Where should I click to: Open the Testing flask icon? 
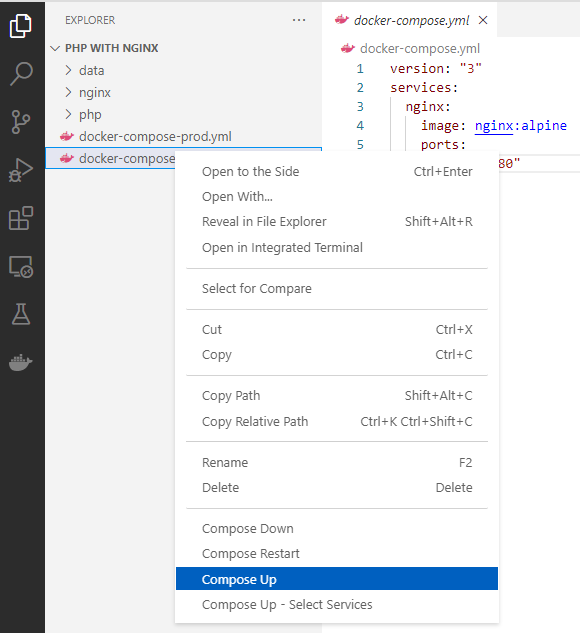point(21,314)
